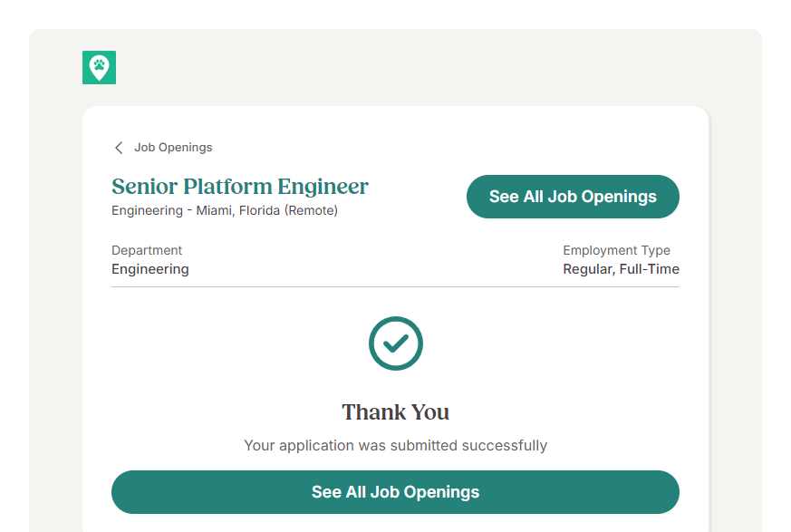Click the word Successfully in the confirmation message
The width and height of the screenshot is (791, 532).
pos(504,446)
